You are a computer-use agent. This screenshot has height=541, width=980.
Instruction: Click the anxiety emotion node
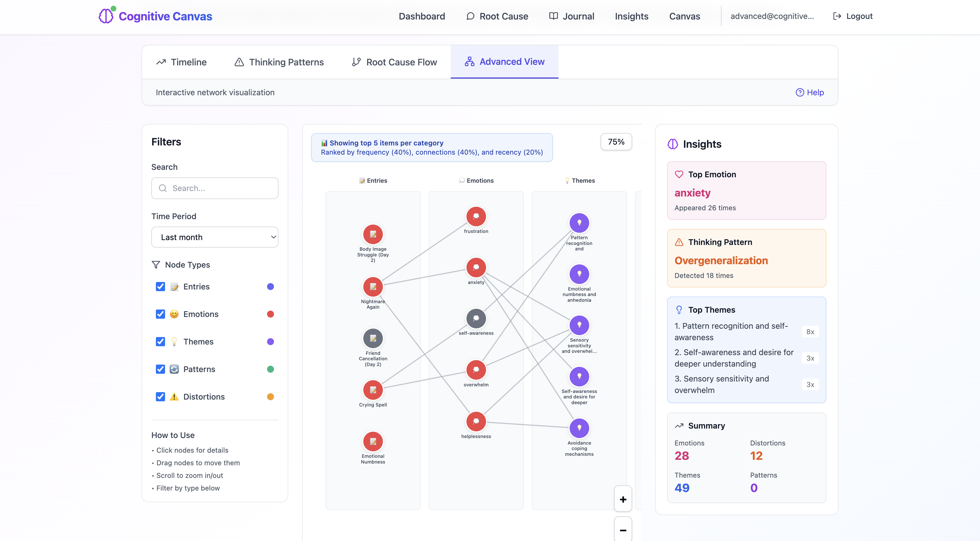[476, 268]
